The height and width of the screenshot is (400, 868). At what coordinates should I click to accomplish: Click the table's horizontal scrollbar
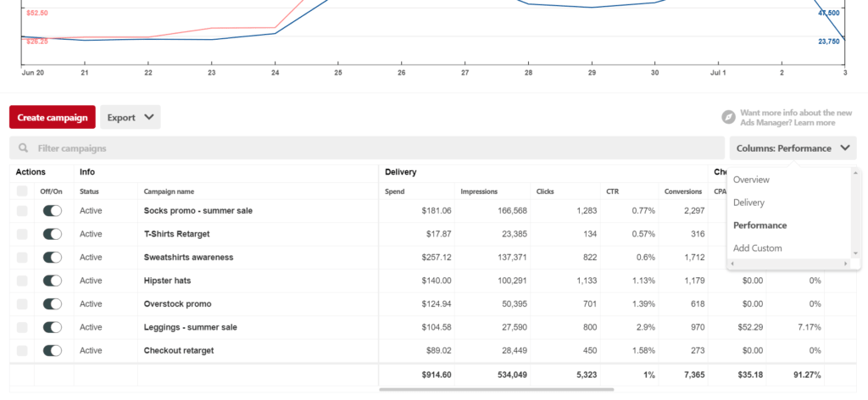(495, 390)
